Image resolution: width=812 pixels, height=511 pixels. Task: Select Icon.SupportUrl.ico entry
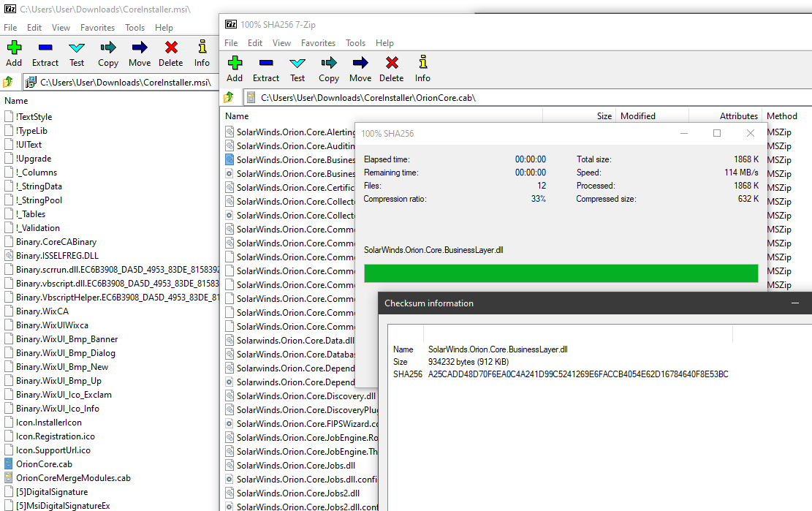[x=53, y=450]
